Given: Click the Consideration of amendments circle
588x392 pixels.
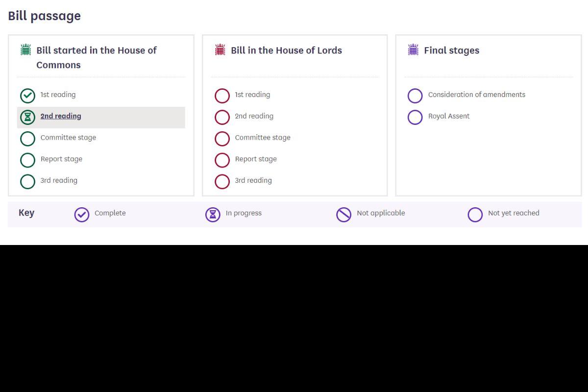Looking at the screenshot, I should 415,96.
